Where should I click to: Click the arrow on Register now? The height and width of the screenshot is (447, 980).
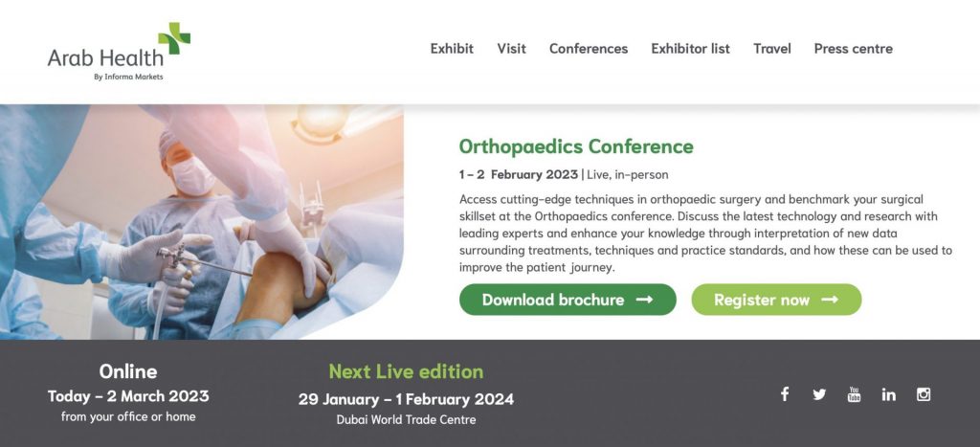point(830,300)
